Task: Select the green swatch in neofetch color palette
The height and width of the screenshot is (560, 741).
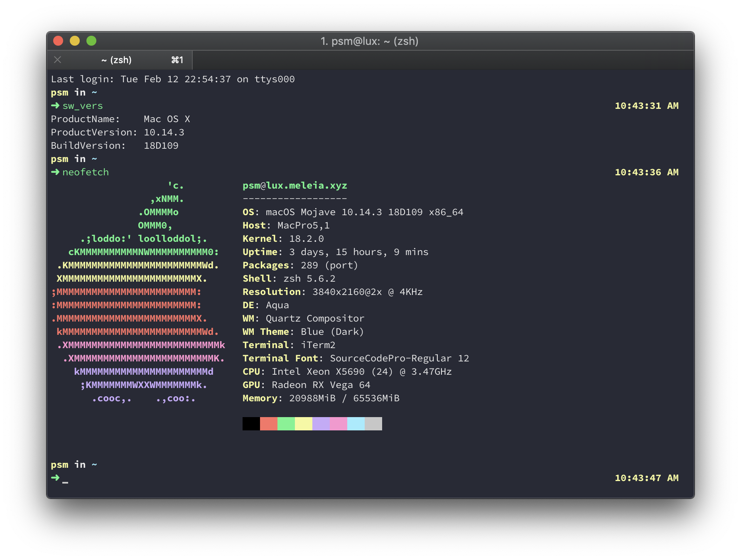Action: click(x=287, y=424)
